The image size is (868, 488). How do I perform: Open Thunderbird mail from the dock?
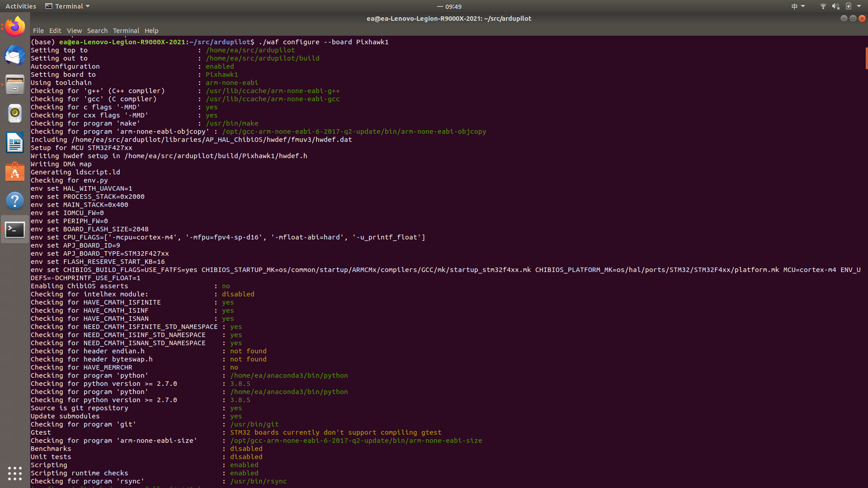pyautogui.click(x=15, y=56)
